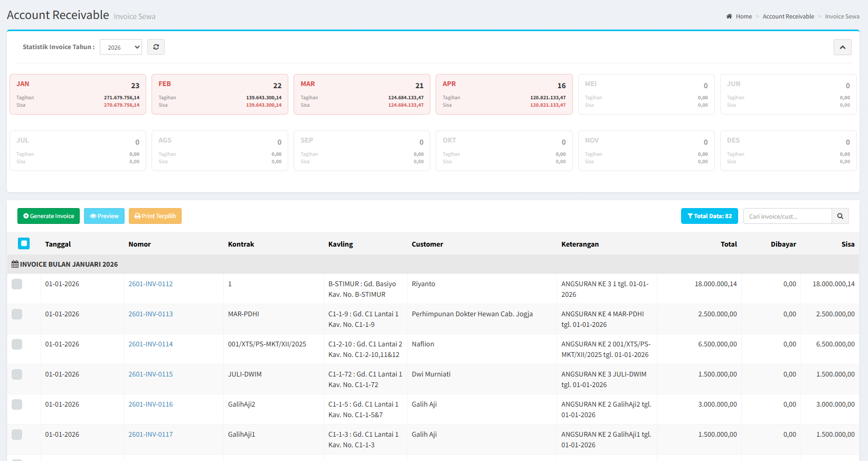Select the APR monthly statistics card
Screen dimensions: 868x461
pos(504,94)
